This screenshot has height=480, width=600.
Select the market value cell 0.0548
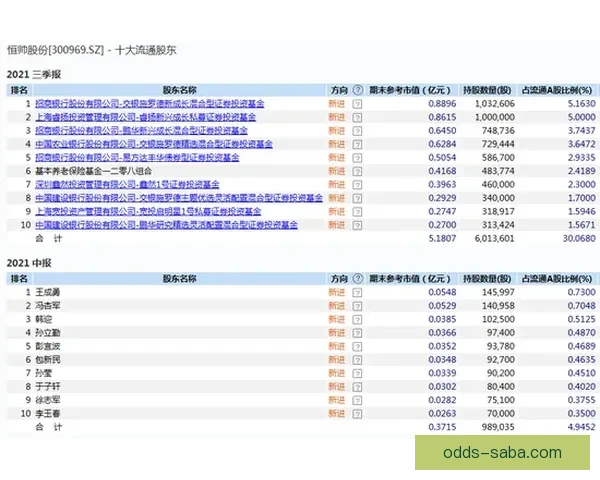click(x=442, y=292)
